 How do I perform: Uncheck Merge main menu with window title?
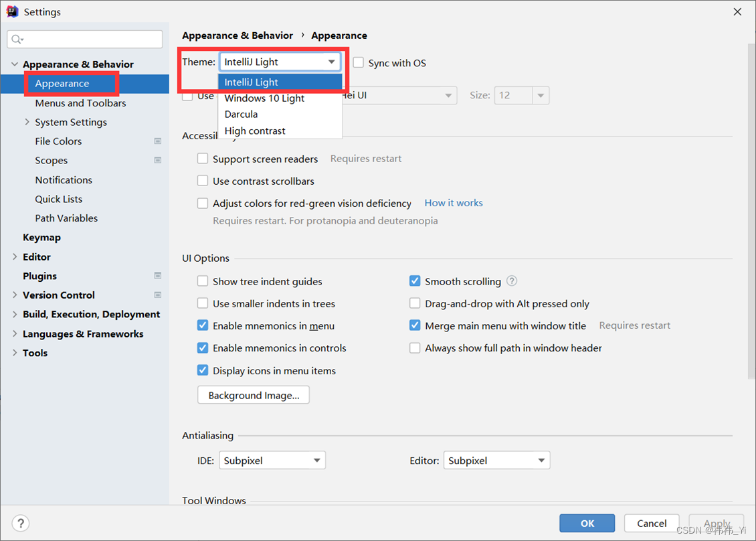[x=415, y=326]
